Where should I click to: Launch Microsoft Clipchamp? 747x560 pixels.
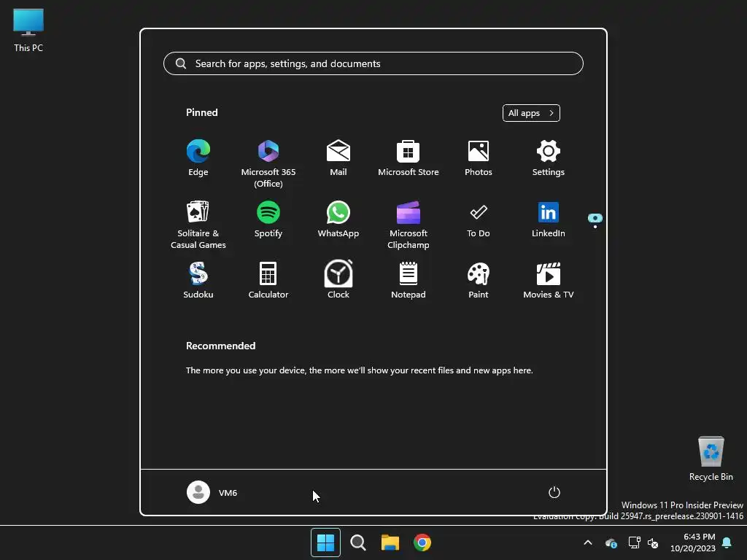pos(409,225)
